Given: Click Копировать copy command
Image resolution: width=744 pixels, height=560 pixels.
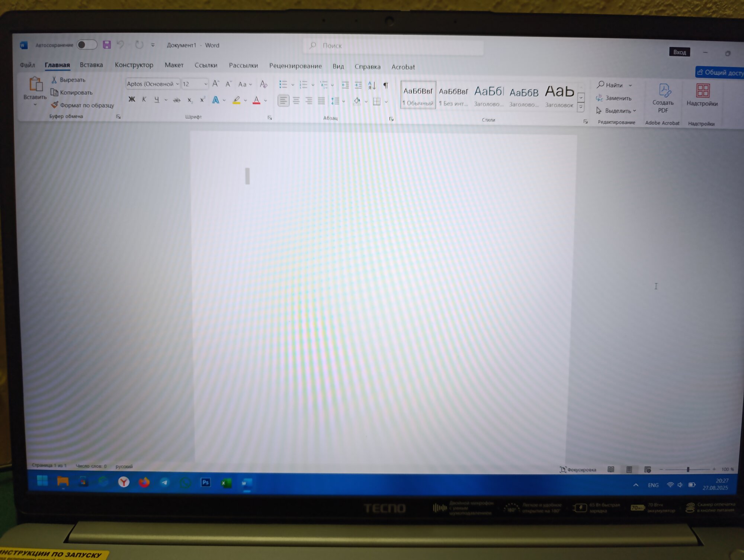Looking at the screenshot, I should pyautogui.click(x=72, y=93).
